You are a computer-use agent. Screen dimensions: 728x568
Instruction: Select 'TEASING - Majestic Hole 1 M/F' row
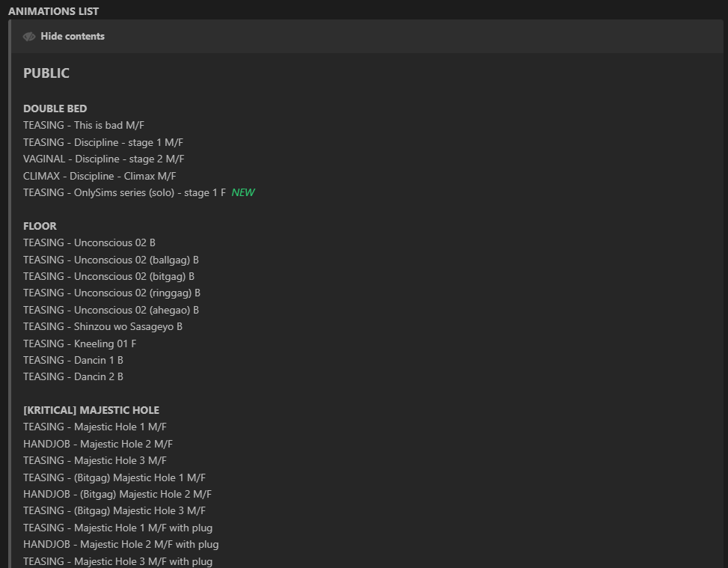coord(95,427)
